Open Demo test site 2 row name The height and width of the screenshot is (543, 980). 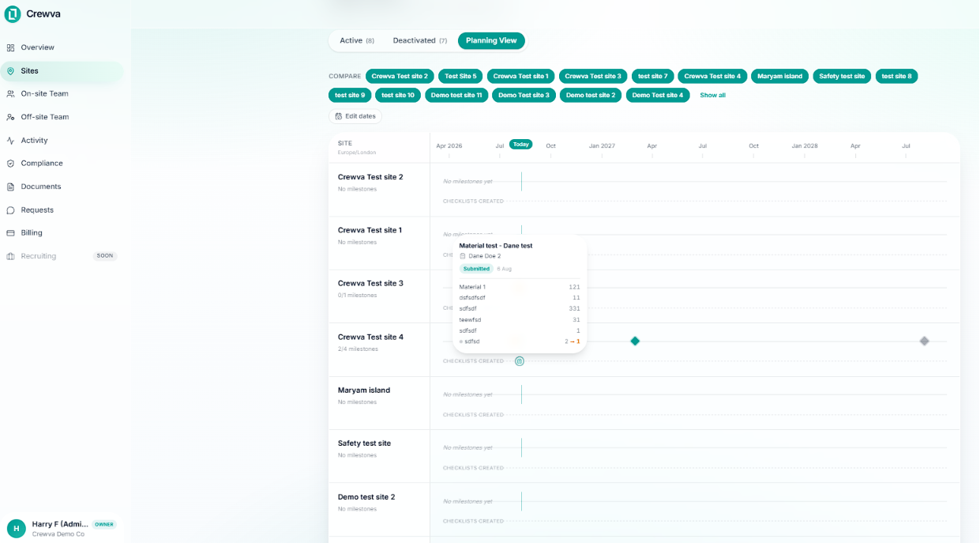click(x=366, y=497)
